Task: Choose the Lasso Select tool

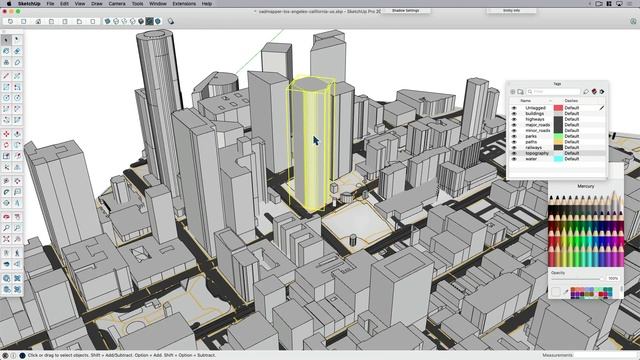Action: (x=17, y=40)
